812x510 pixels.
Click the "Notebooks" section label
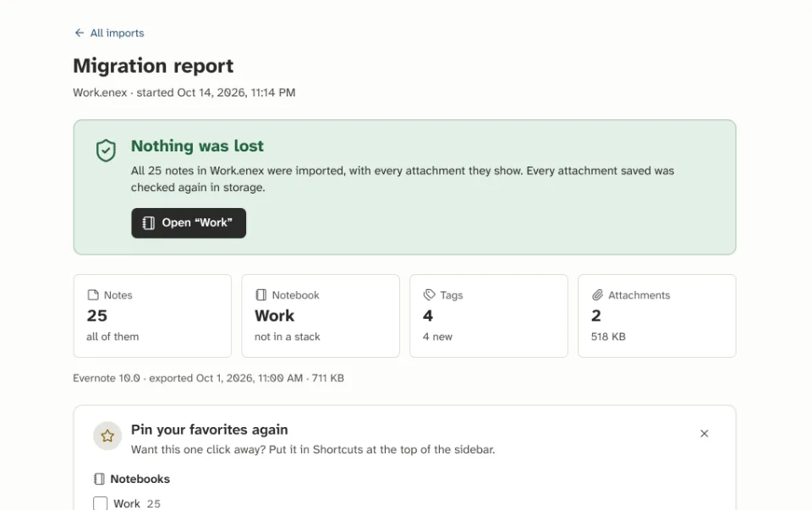point(140,479)
